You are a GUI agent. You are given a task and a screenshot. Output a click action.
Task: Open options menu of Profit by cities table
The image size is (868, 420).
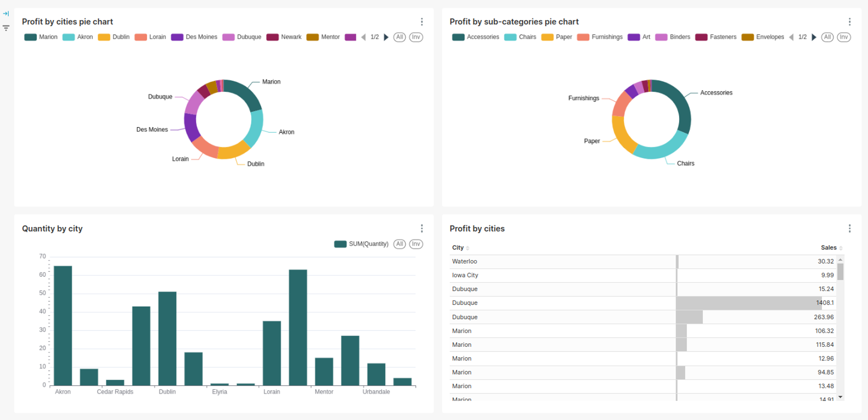[849, 228]
